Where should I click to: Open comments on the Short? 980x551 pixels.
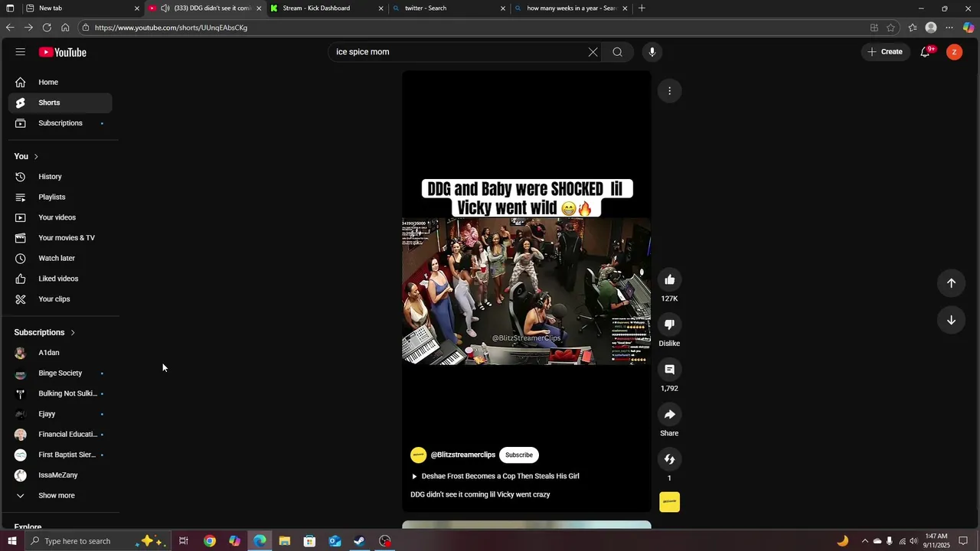tap(669, 370)
